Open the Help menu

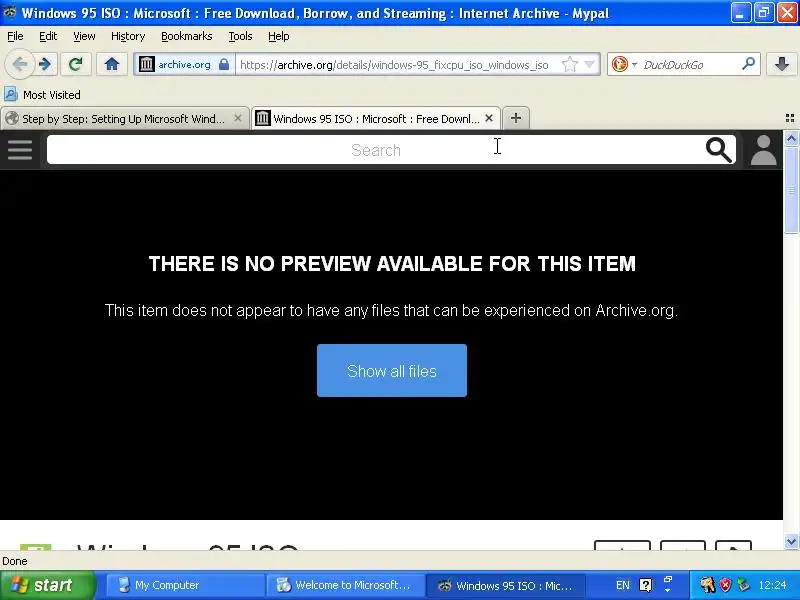click(279, 36)
